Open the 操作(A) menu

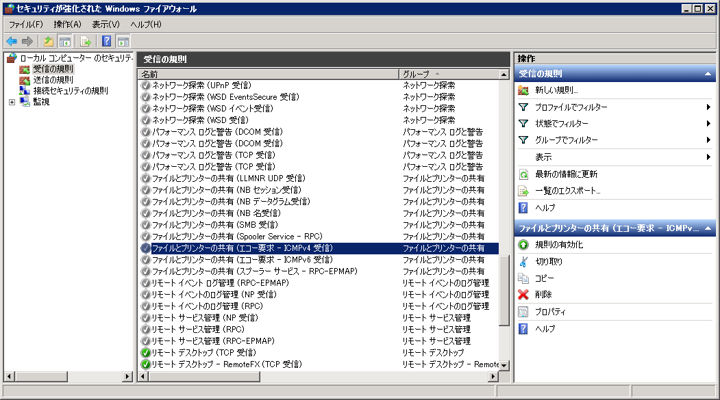click(67, 24)
